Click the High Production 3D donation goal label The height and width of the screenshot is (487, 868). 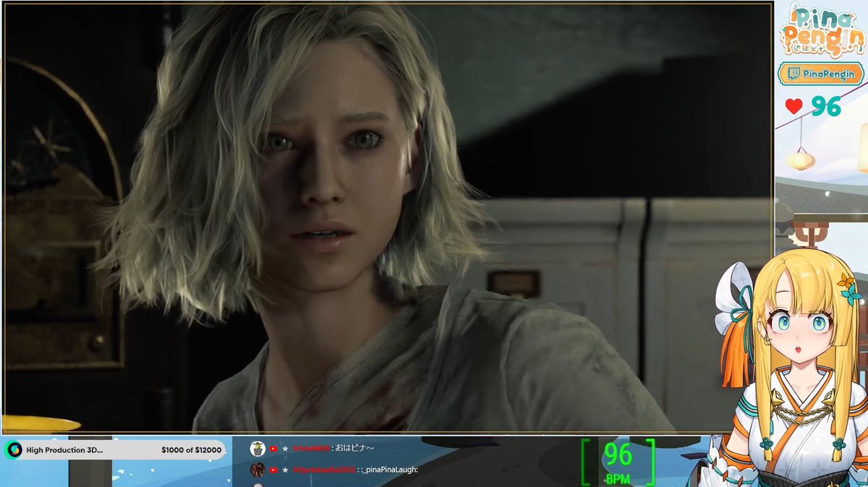click(x=64, y=450)
